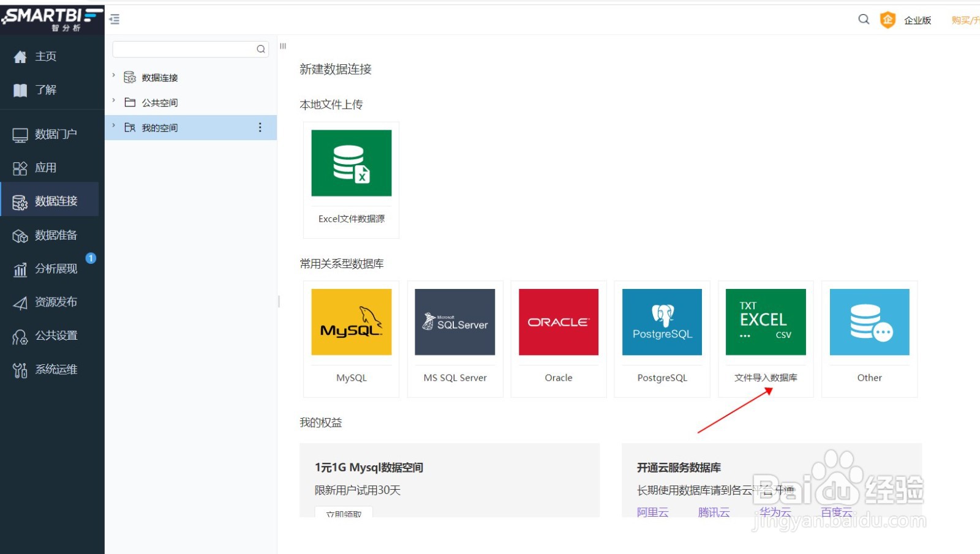Image resolution: width=980 pixels, height=554 pixels.
Task: Collapse the sidebar with the menu toggle icon
Action: point(115,20)
